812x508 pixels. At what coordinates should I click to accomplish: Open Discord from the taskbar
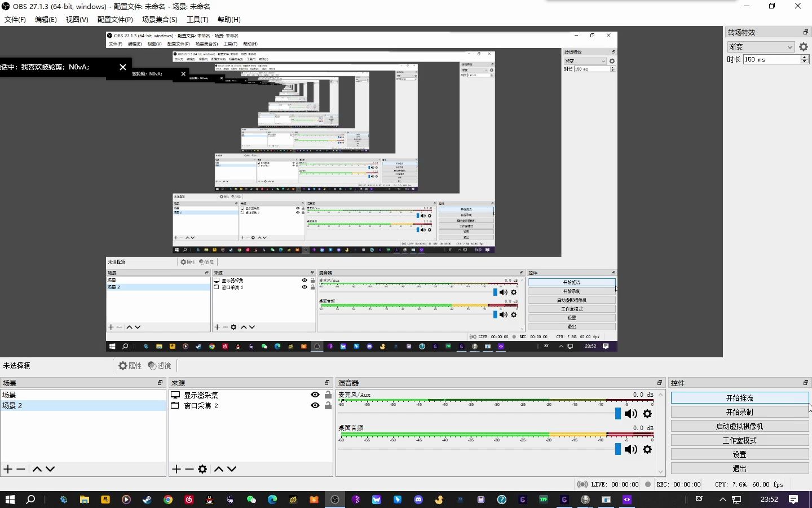pyautogui.click(x=418, y=500)
